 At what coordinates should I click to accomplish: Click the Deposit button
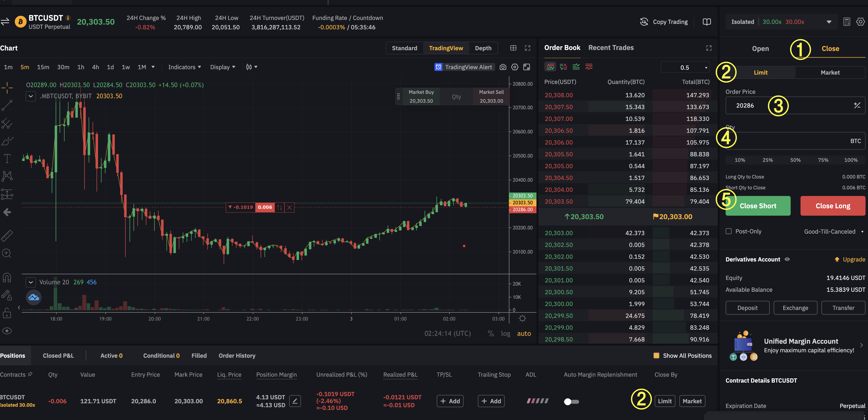tap(747, 308)
